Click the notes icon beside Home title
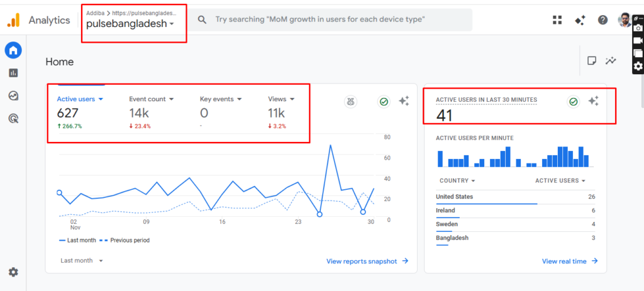 tap(592, 60)
